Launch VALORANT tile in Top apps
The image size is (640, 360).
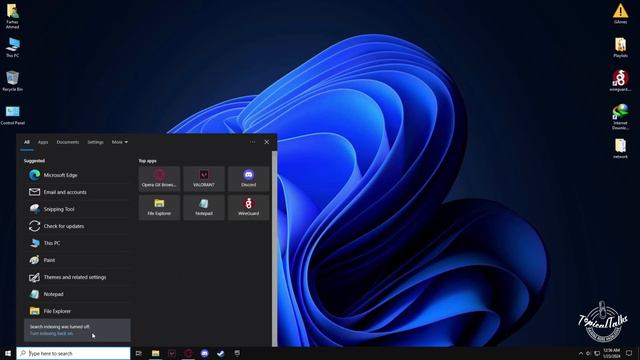tap(204, 179)
